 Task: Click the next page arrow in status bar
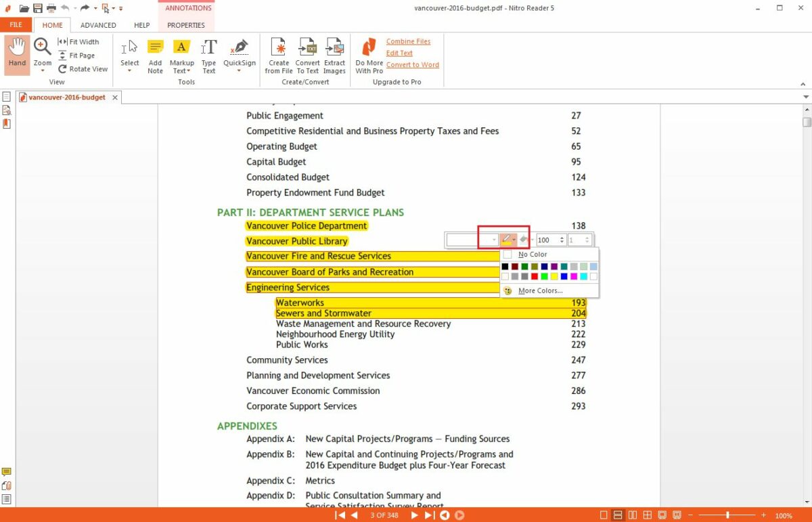[414, 515]
